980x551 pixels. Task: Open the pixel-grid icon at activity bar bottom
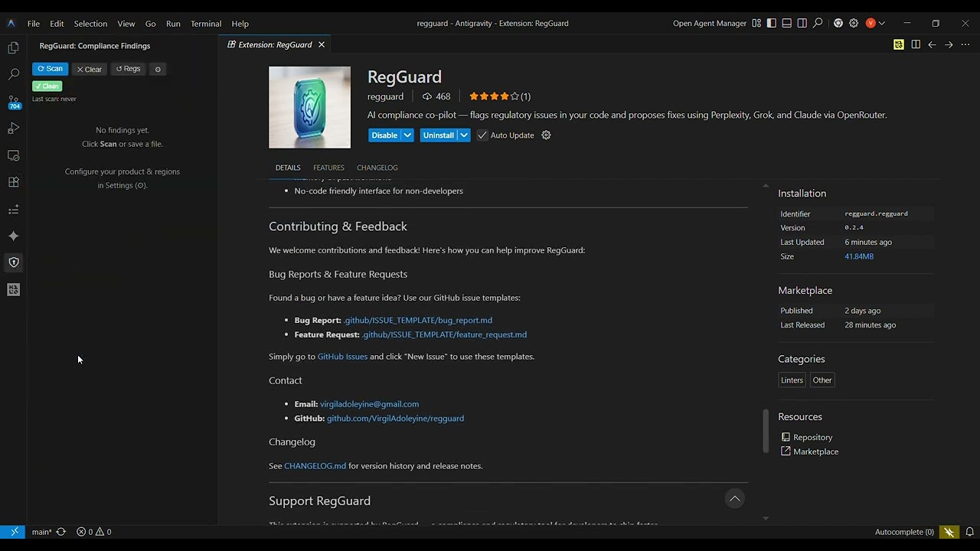(13, 289)
